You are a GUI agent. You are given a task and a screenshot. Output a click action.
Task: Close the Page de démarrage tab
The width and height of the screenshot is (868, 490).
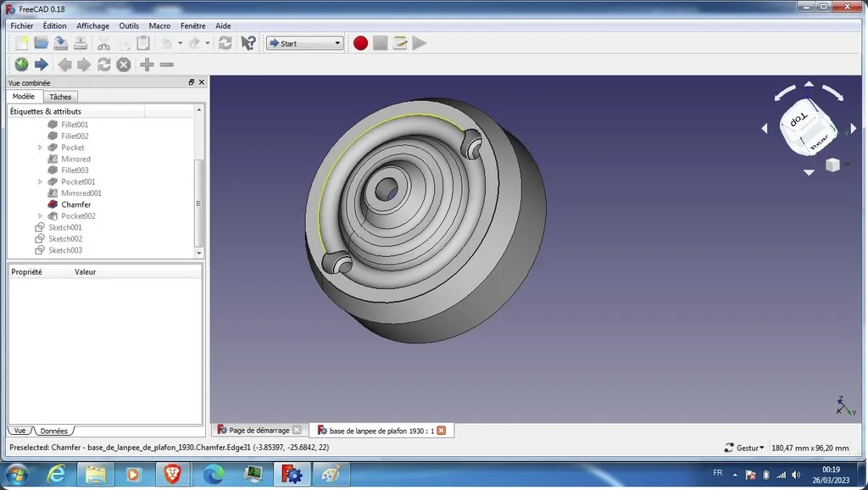(297, 430)
